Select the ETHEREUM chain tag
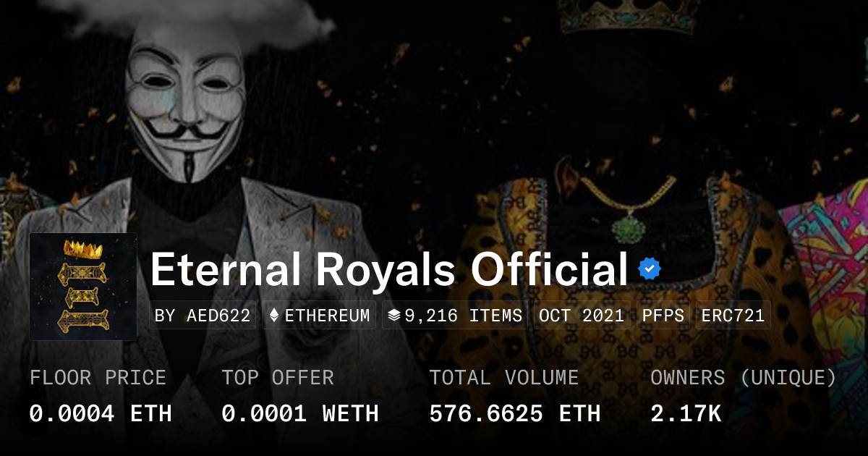 (319, 316)
